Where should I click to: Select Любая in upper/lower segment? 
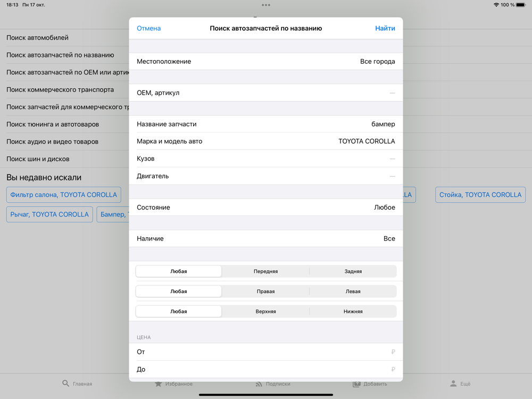click(x=178, y=311)
